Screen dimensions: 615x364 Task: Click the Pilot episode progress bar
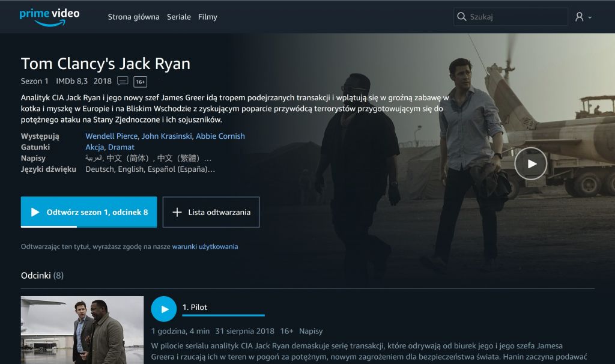tap(223, 315)
